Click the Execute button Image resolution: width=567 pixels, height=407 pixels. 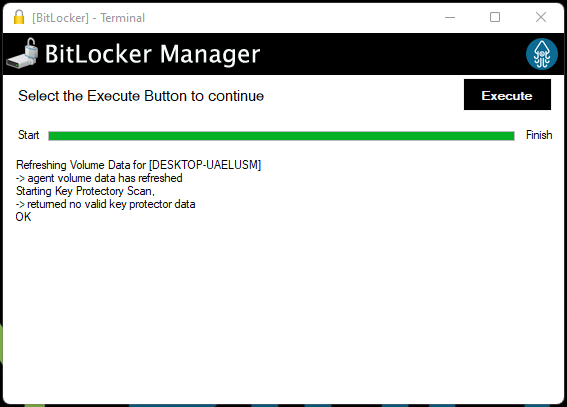tap(507, 95)
